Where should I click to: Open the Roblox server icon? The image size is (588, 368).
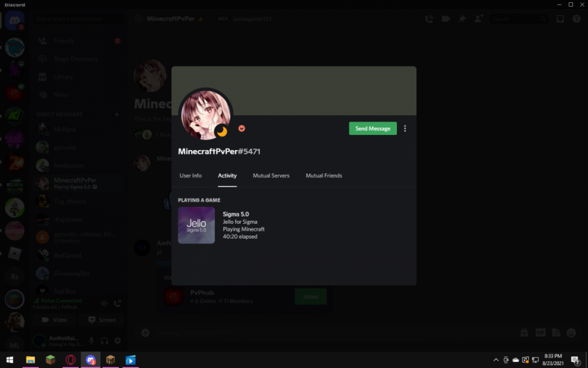[15, 254]
